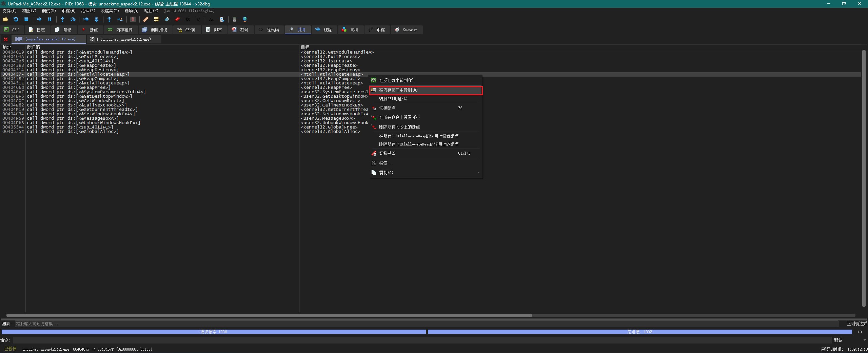Choose 切换断点 in the context menu

(387, 108)
